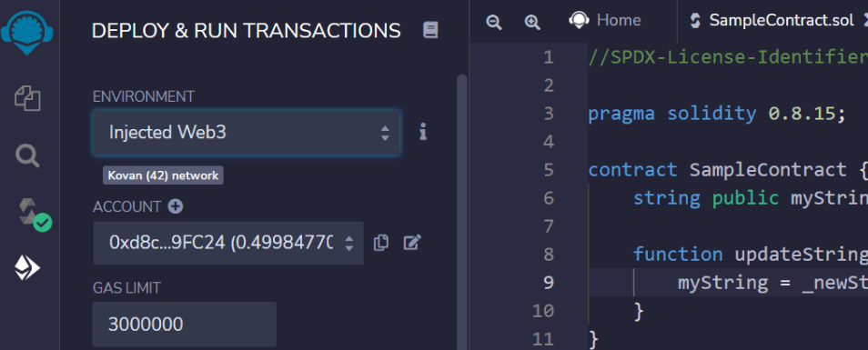This screenshot has width=868, height=350.
Task: Click the myString = _newSt assignment line
Action: [x=772, y=283]
